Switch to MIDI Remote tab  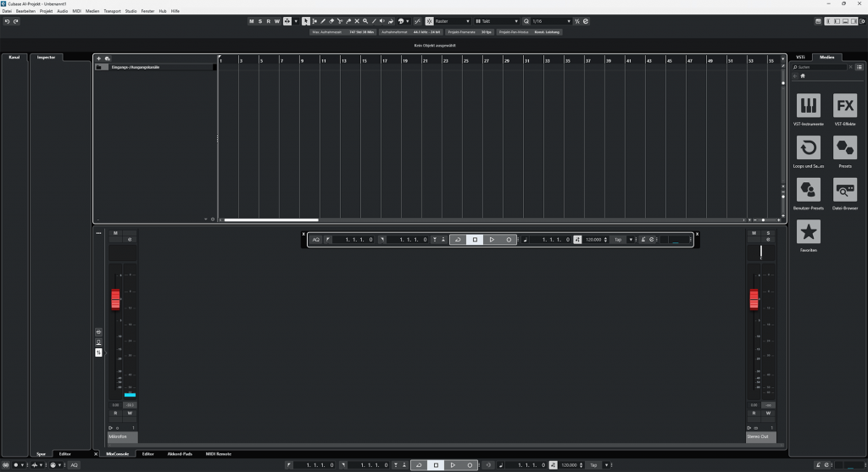click(x=219, y=453)
